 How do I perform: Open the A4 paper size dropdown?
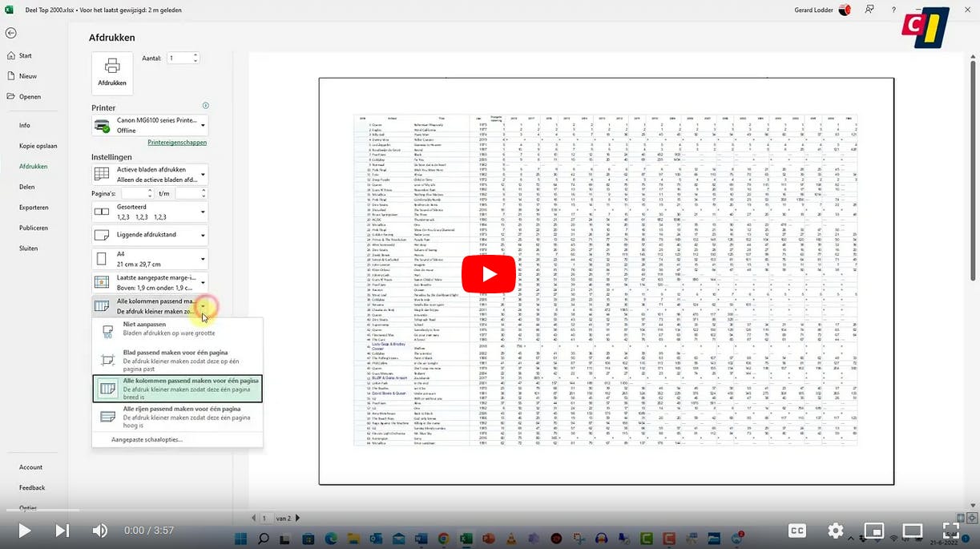(150, 259)
